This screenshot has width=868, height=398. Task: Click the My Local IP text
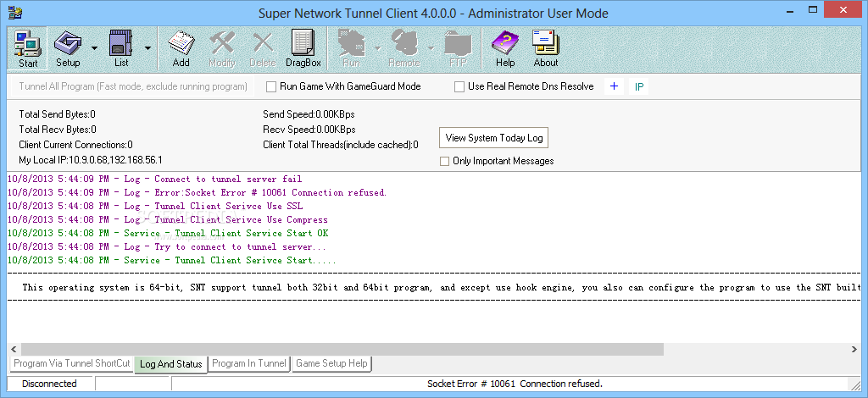point(90,160)
